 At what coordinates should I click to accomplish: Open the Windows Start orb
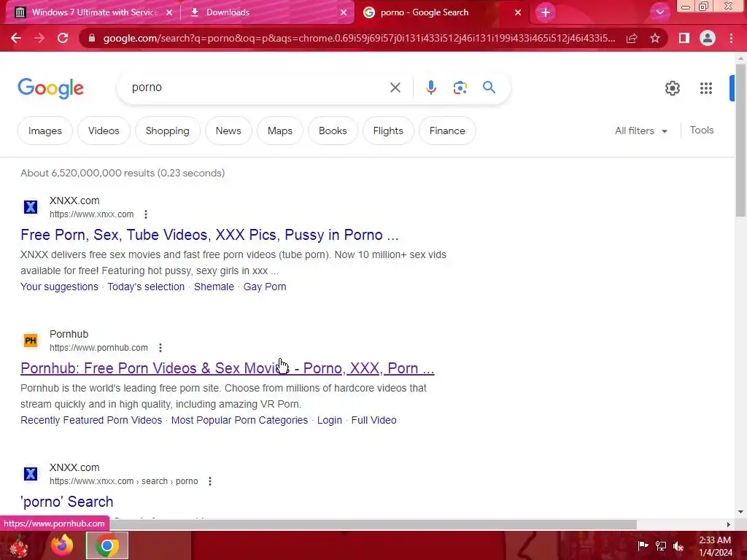tap(19, 546)
